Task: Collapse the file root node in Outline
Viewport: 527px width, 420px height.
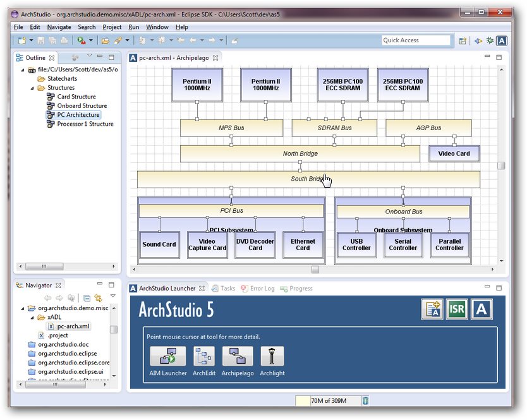Action: (23, 70)
